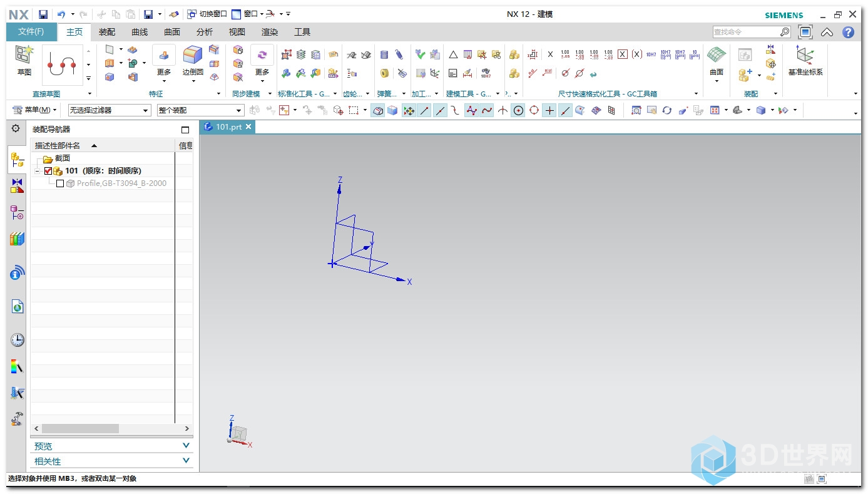868x494 pixels.
Task: Check the Profile,GB-T3094_B-2000 component checkbox
Action: click(60, 183)
